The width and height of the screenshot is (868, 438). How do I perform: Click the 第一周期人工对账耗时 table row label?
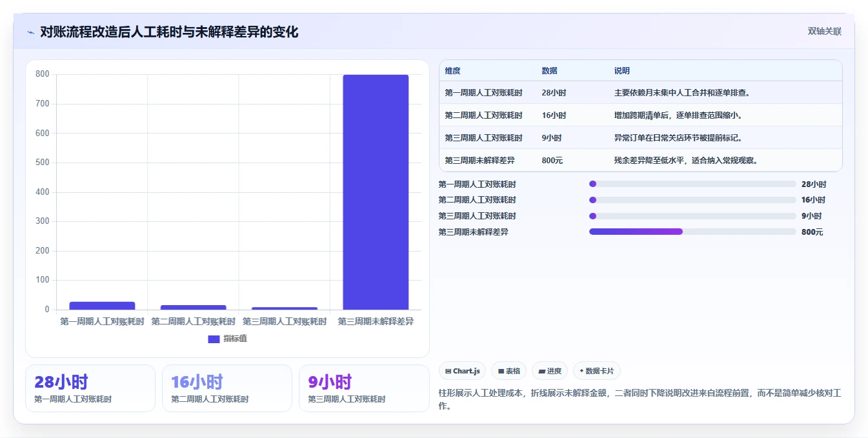click(x=483, y=93)
